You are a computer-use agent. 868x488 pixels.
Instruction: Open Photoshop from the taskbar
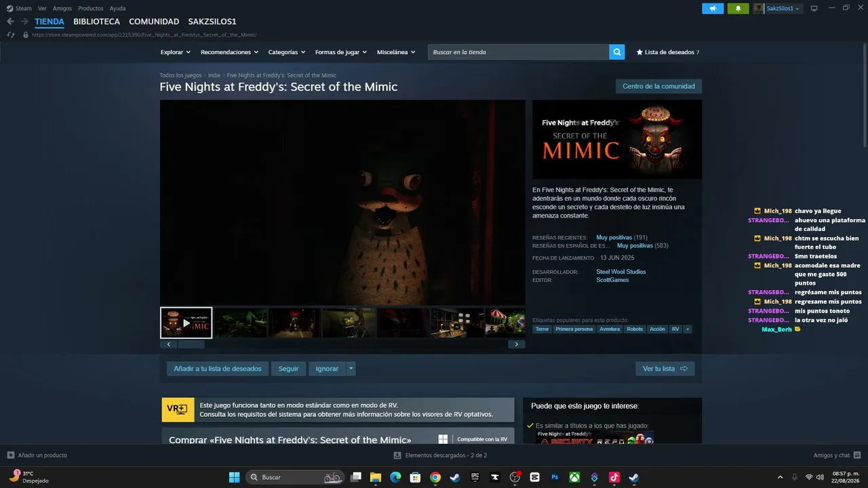coord(555,477)
